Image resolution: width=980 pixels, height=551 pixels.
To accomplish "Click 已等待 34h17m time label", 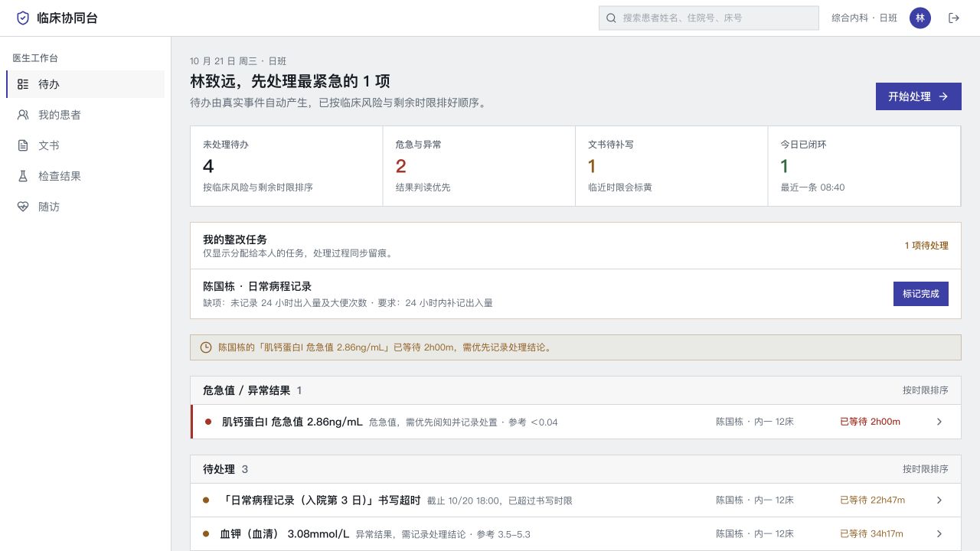I will [x=871, y=534].
